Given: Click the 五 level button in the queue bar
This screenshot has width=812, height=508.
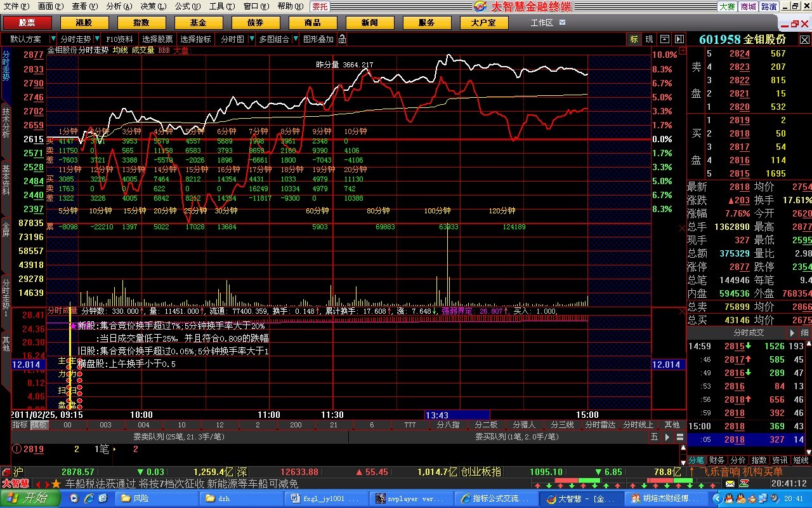Looking at the screenshot, I should click(655, 437).
